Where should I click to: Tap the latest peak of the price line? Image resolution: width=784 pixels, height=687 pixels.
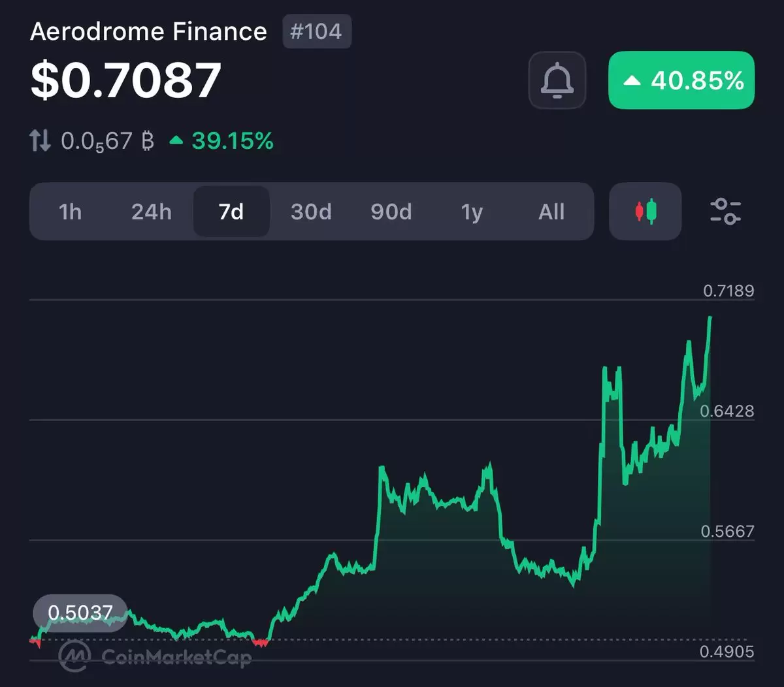pos(710,317)
